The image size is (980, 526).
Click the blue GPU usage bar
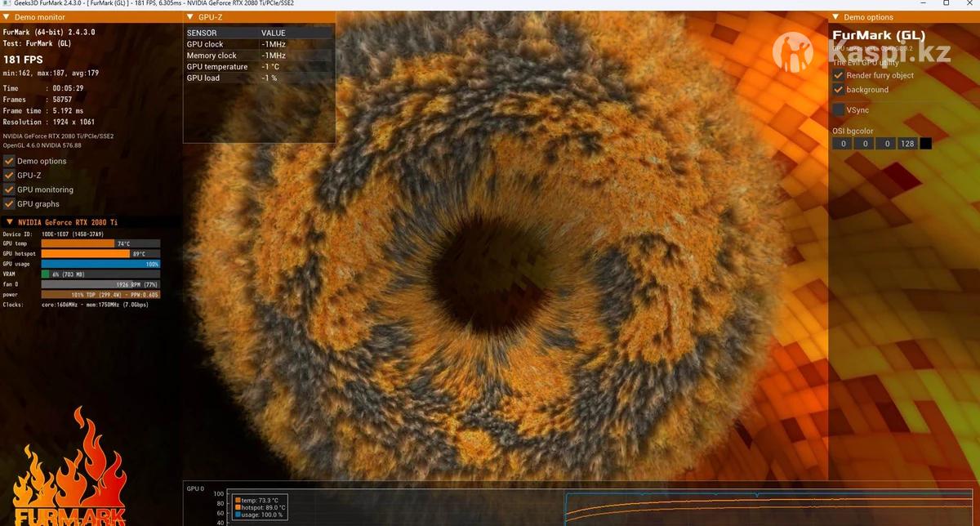[x=100, y=264]
